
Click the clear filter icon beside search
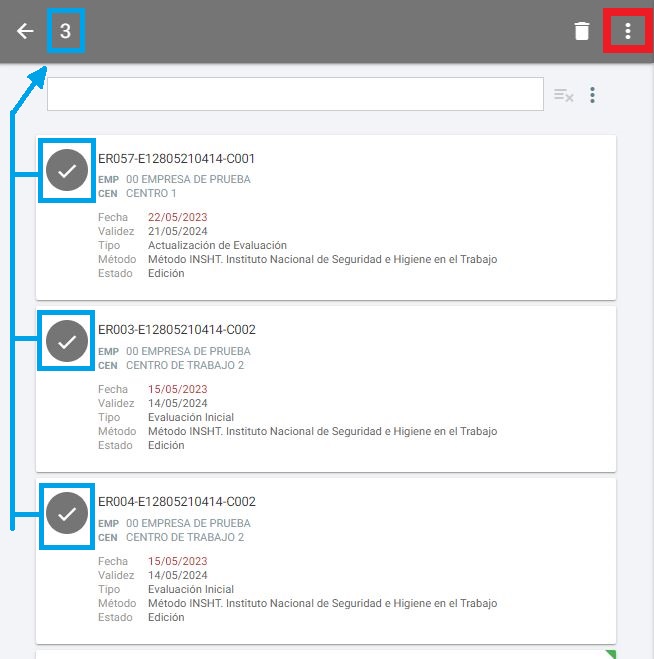coord(564,95)
